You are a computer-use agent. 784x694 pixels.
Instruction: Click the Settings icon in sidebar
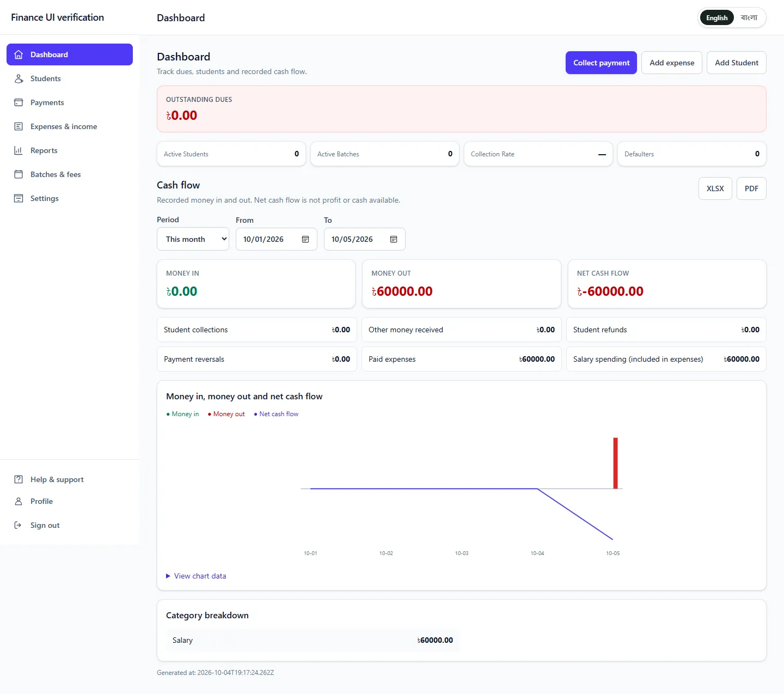coord(19,198)
